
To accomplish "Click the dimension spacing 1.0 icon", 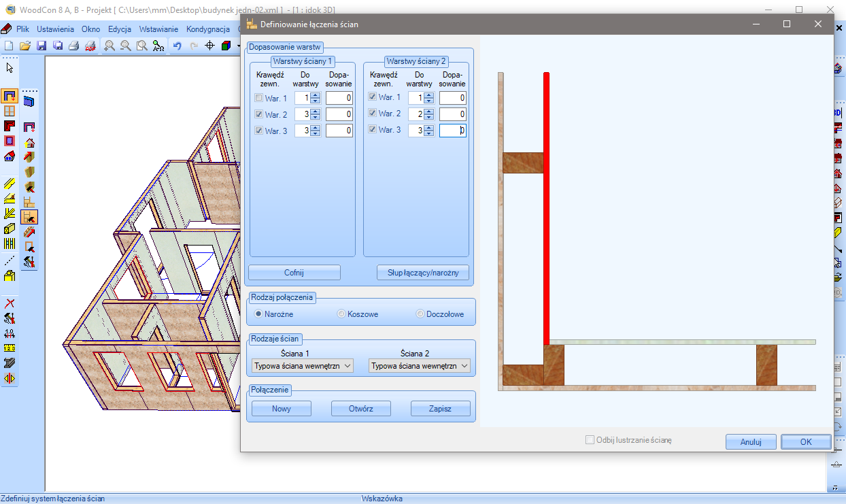I will point(10,333).
